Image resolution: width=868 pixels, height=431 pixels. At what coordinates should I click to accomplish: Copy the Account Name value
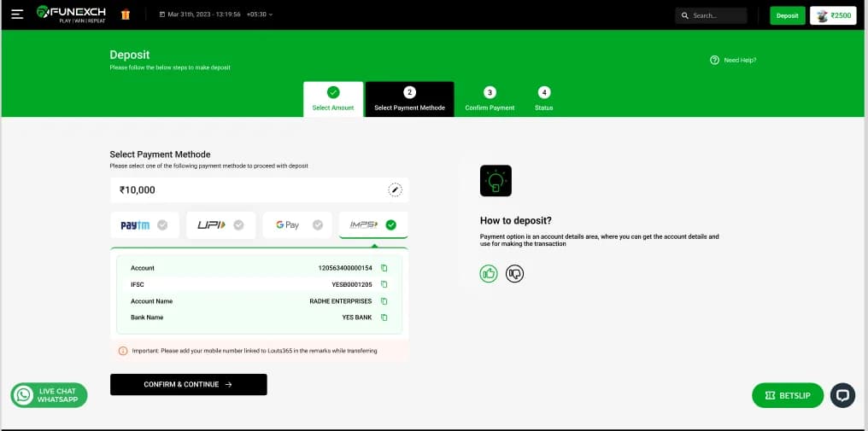384,301
